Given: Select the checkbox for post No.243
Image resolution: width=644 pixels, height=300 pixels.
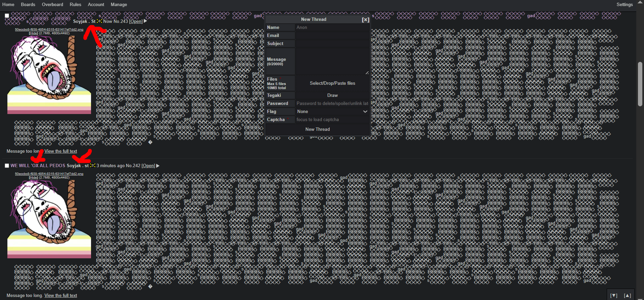Looking at the screenshot, I should click(x=7, y=15).
